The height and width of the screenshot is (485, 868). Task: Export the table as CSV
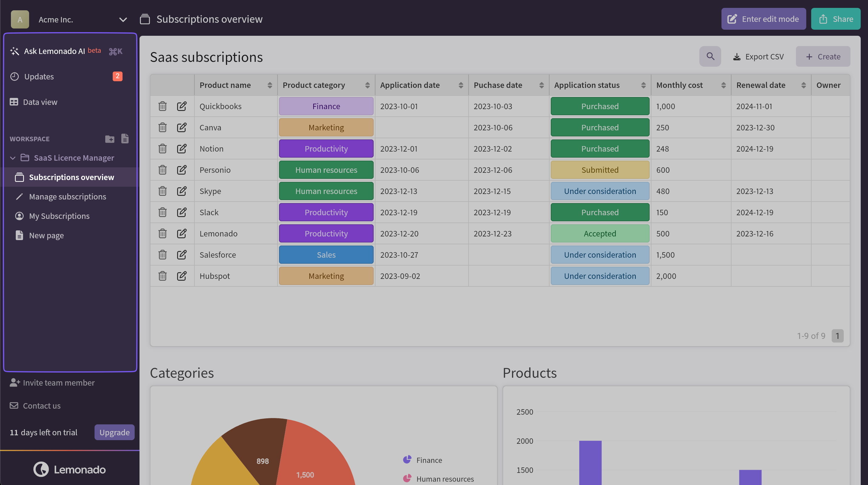click(759, 56)
